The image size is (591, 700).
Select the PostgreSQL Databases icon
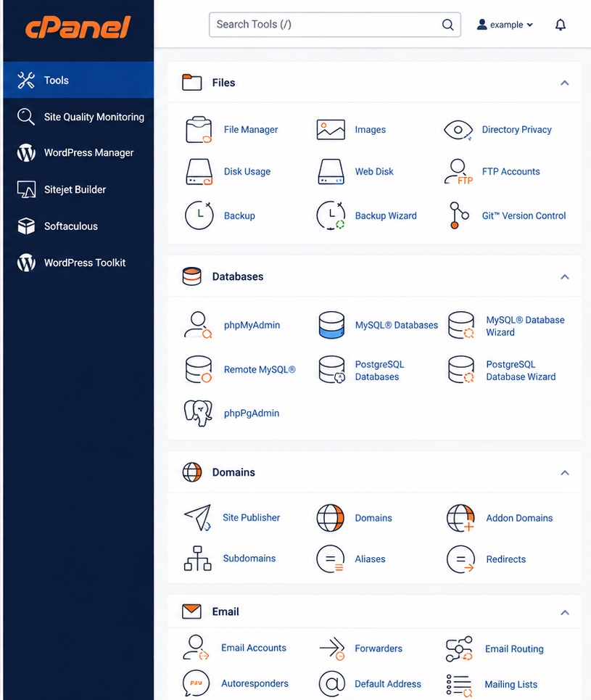(331, 370)
